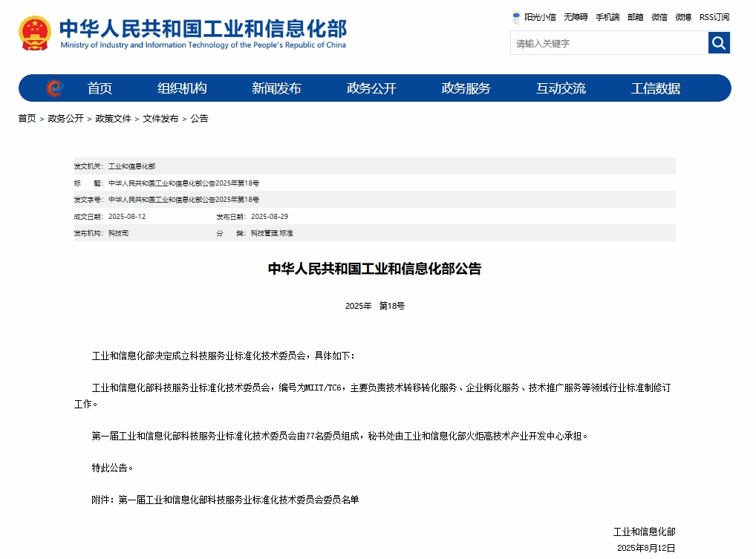Open the 组织机构 navigation menu item
The image size is (756, 559).
182,88
